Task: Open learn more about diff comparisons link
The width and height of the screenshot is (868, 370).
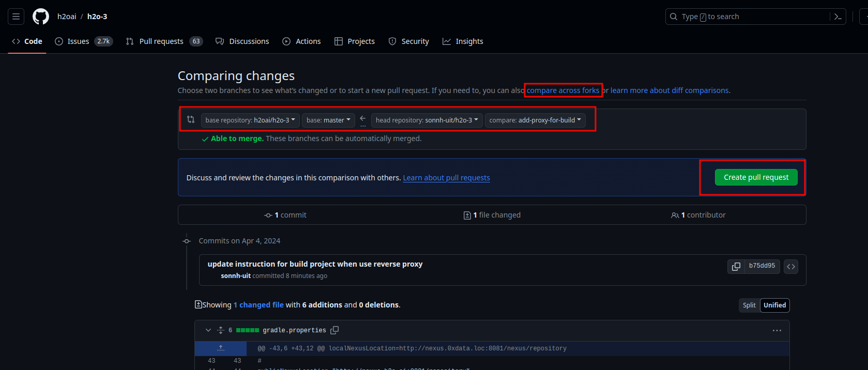Action: pyautogui.click(x=669, y=90)
